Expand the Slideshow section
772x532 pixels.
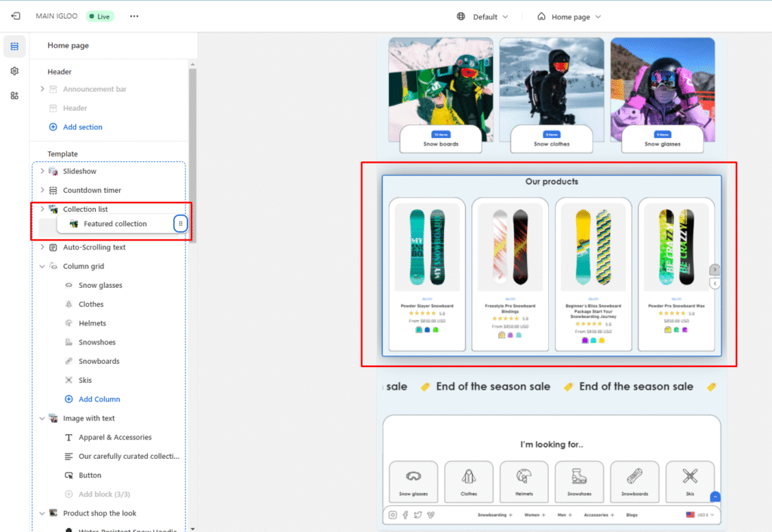point(42,171)
